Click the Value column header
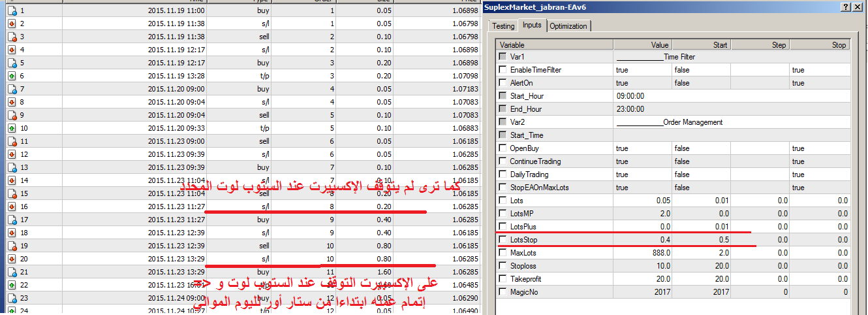 (x=642, y=45)
